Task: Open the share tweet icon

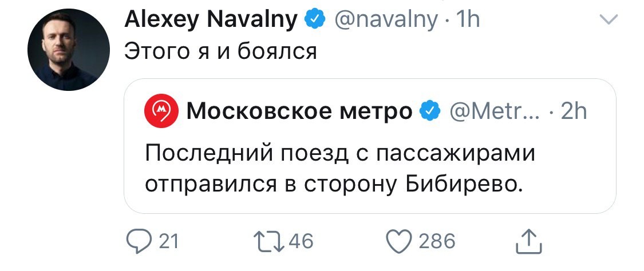Action: click(528, 241)
